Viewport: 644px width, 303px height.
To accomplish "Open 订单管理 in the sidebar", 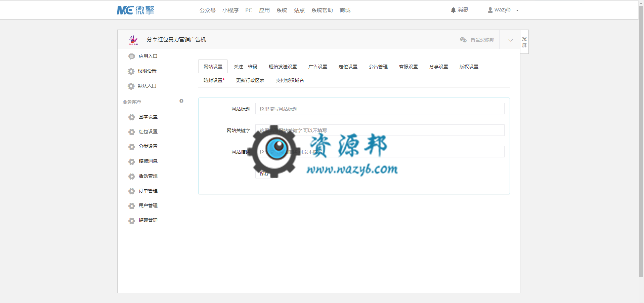I will (148, 191).
